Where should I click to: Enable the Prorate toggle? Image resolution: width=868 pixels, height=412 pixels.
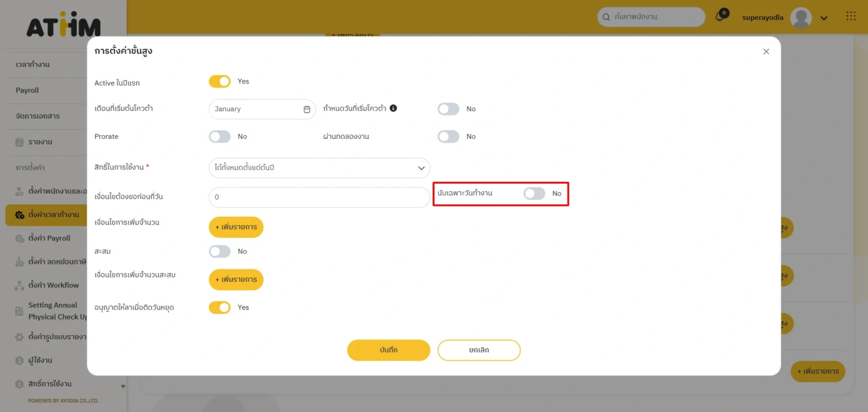219,137
